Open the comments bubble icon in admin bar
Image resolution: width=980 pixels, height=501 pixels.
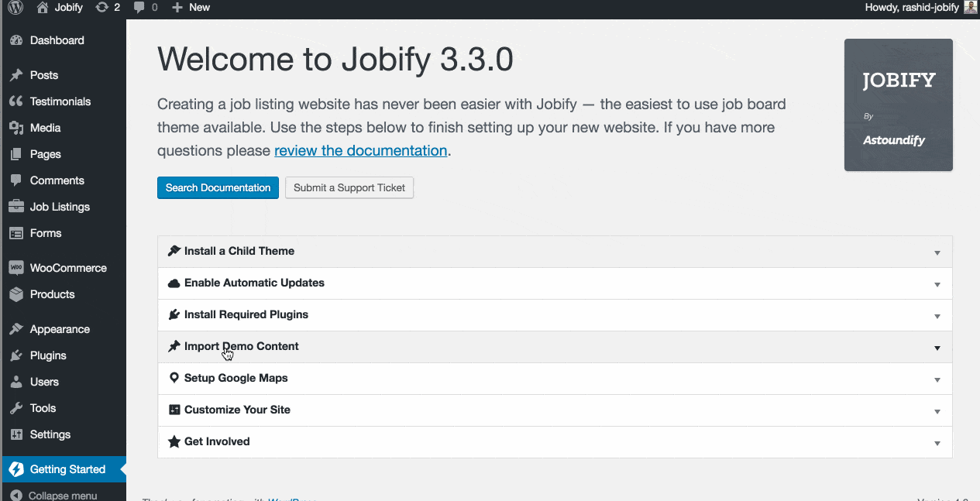pos(139,7)
